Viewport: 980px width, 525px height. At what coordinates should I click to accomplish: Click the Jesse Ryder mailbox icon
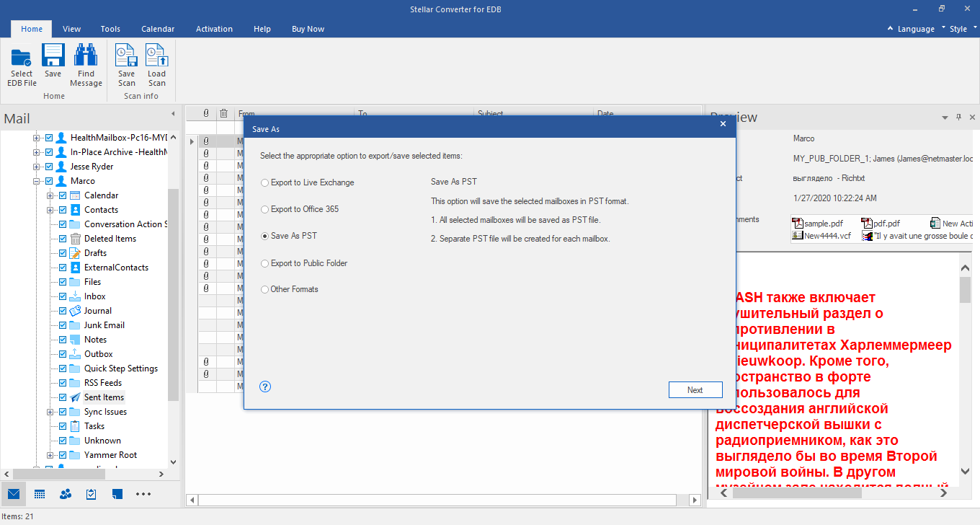[x=61, y=167]
